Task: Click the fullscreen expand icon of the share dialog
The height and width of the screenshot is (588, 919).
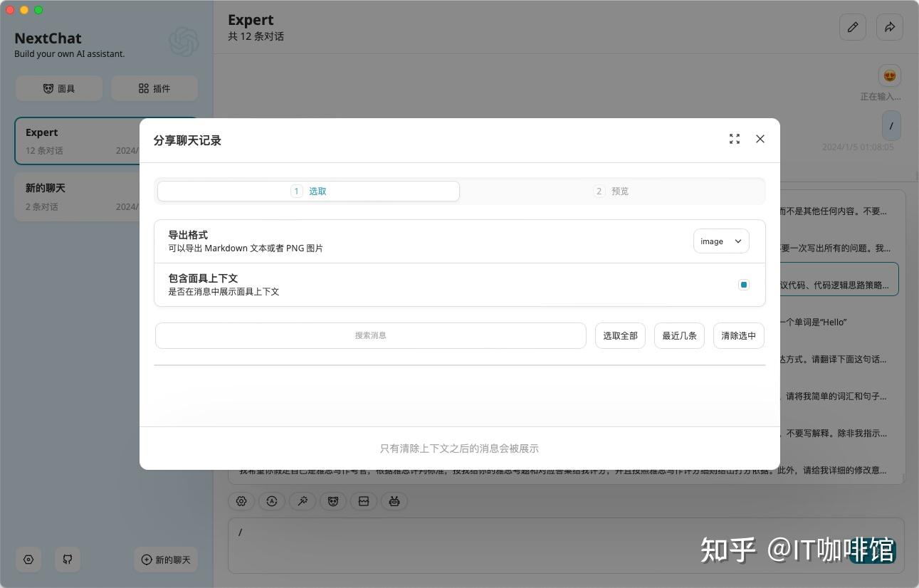Action: pyautogui.click(x=735, y=139)
